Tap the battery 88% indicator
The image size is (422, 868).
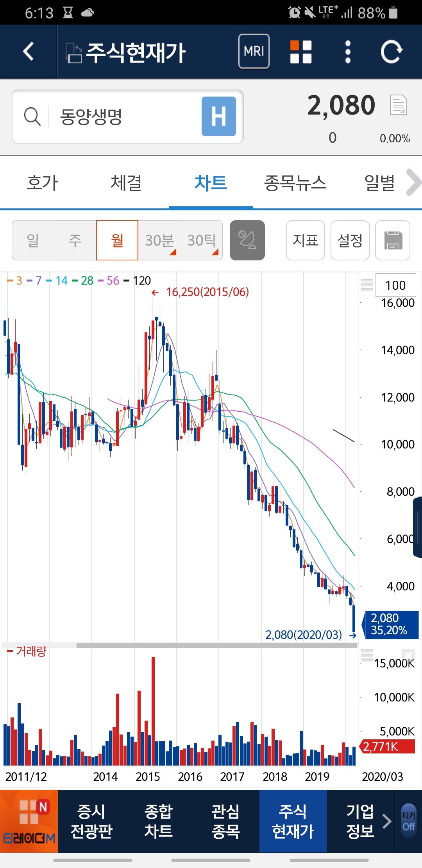[378, 13]
